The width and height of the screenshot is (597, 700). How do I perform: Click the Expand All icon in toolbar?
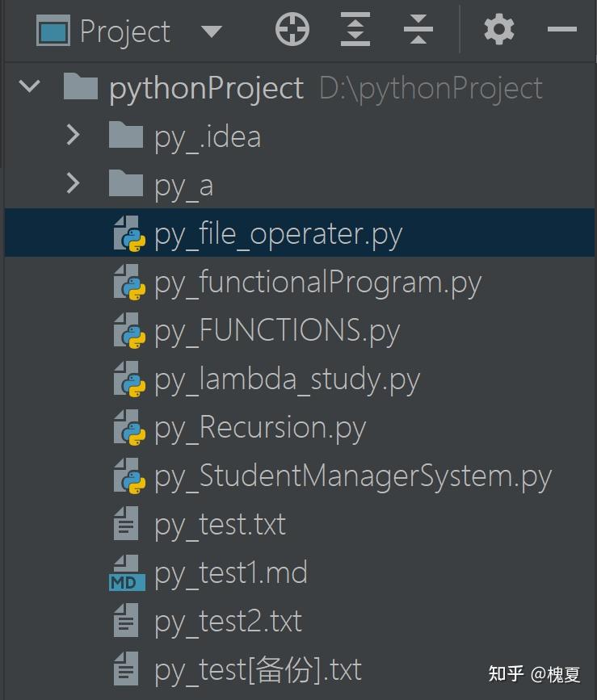pyautogui.click(x=355, y=30)
